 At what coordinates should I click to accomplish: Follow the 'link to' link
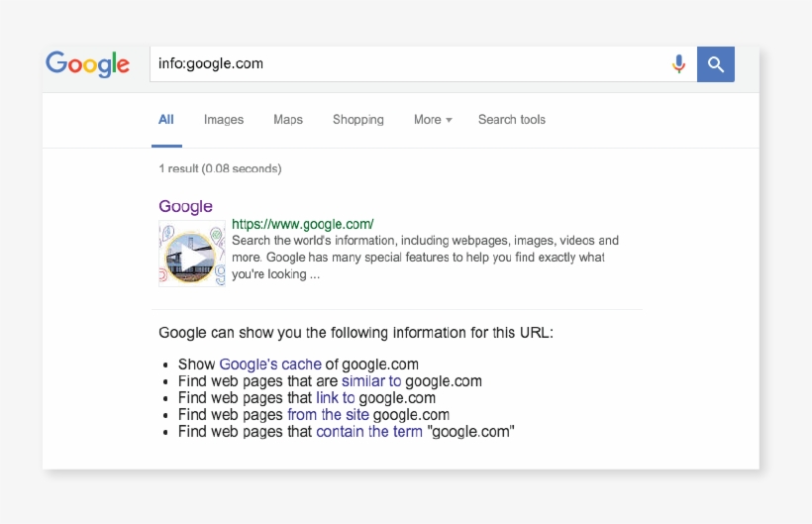[336, 397]
